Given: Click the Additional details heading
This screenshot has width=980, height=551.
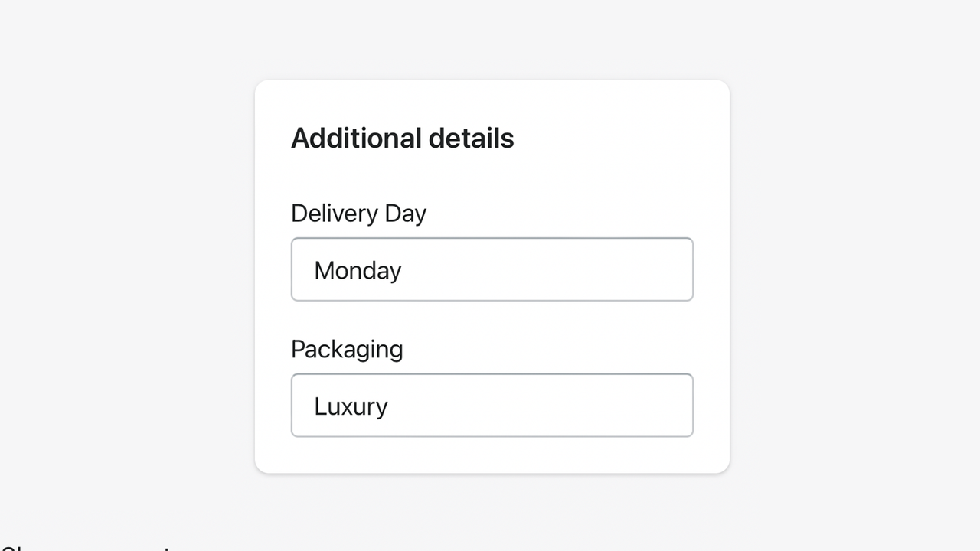Looking at the screenshot, I should (402, 138).
